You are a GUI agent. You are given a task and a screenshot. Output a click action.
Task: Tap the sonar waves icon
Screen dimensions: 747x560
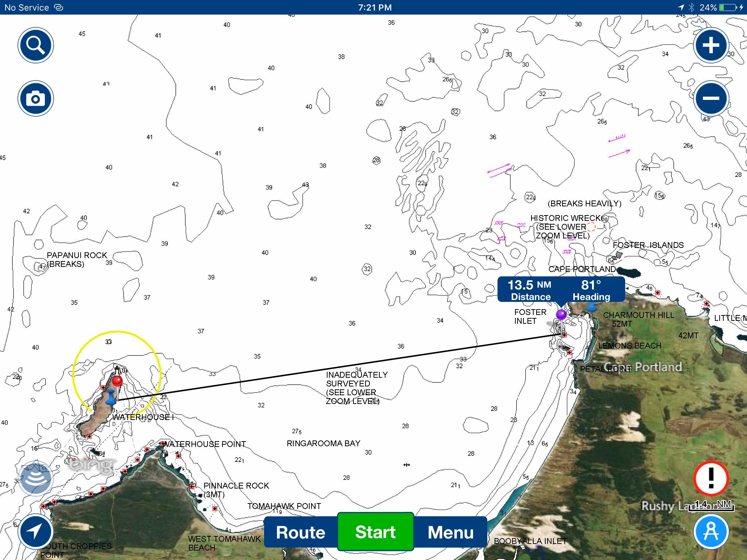click(x=36, y=478)
